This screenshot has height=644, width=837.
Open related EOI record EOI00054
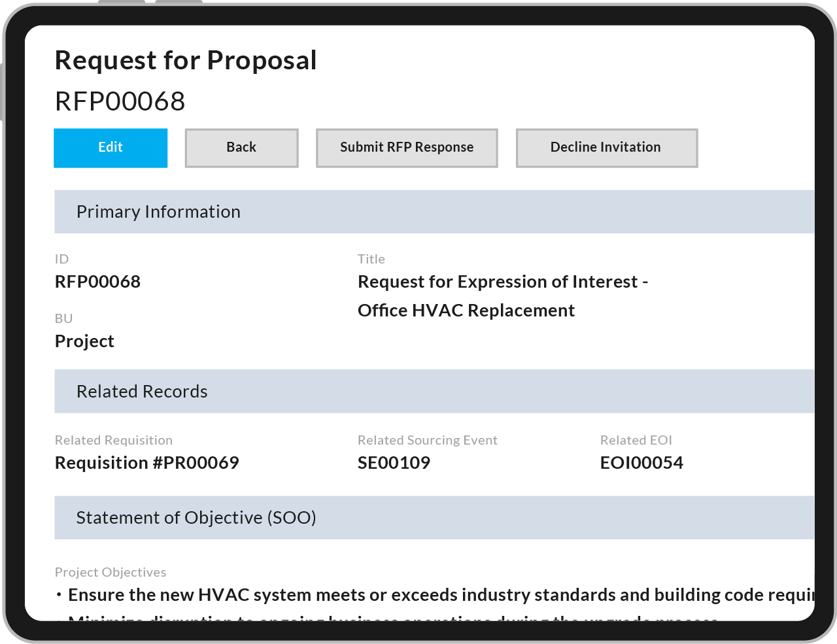(x=641, y=463)
